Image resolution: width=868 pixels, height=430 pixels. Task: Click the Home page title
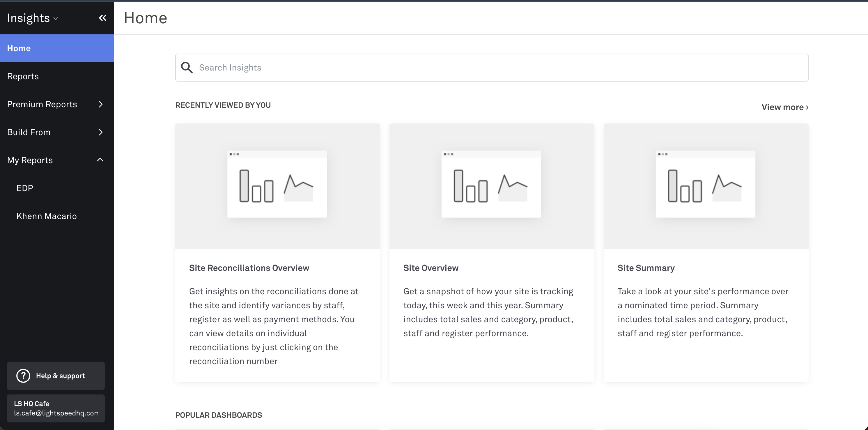146,18
